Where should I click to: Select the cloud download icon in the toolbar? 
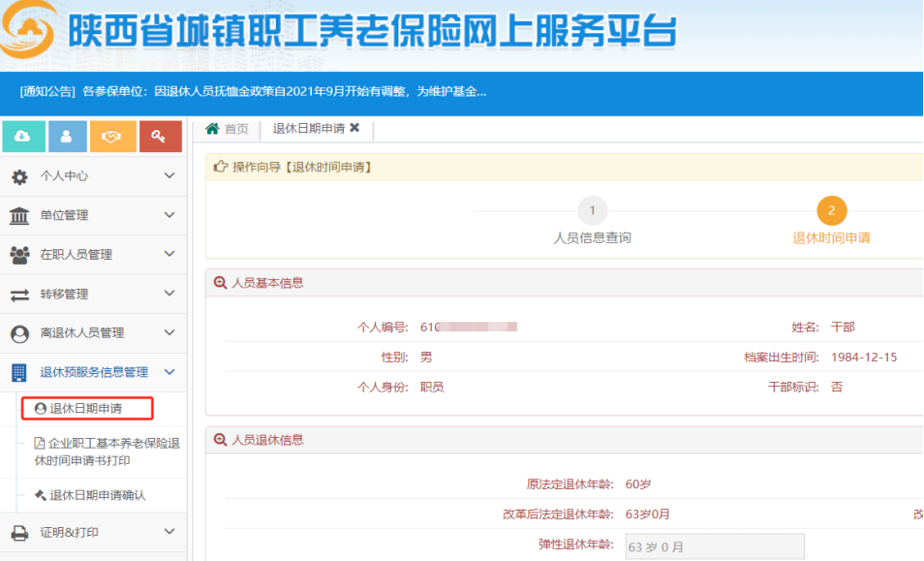(21, 136)
